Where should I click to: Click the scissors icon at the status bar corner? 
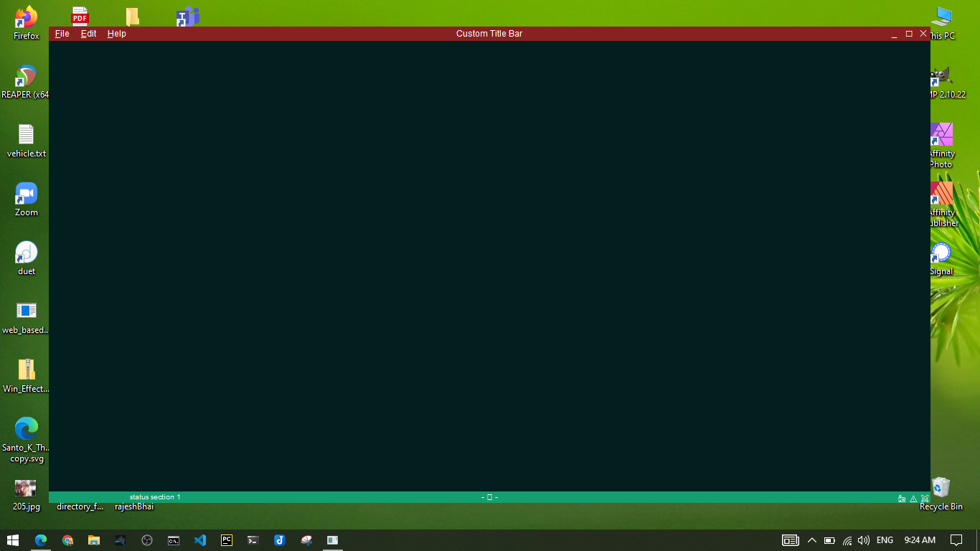(x=925, y=498)
